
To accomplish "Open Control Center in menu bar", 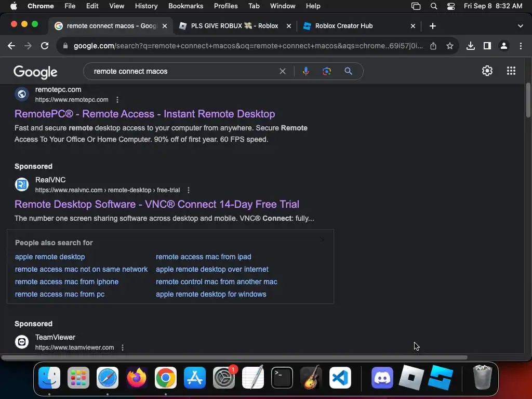I will click(451, 6).
